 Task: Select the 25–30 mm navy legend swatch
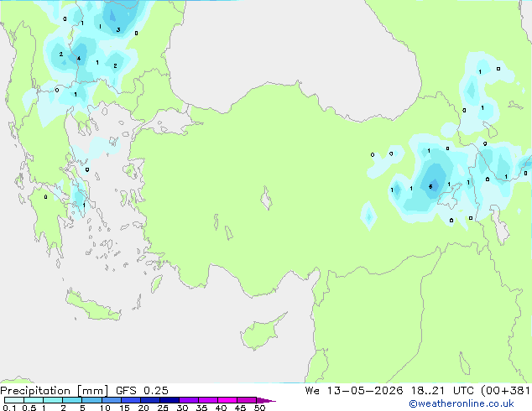(170, 400)
